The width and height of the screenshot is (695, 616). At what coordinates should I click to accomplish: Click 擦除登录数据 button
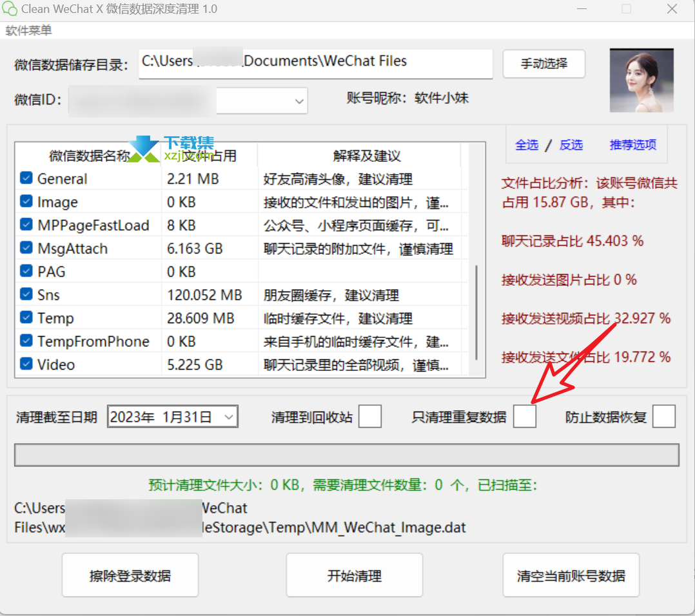[130, 575]
